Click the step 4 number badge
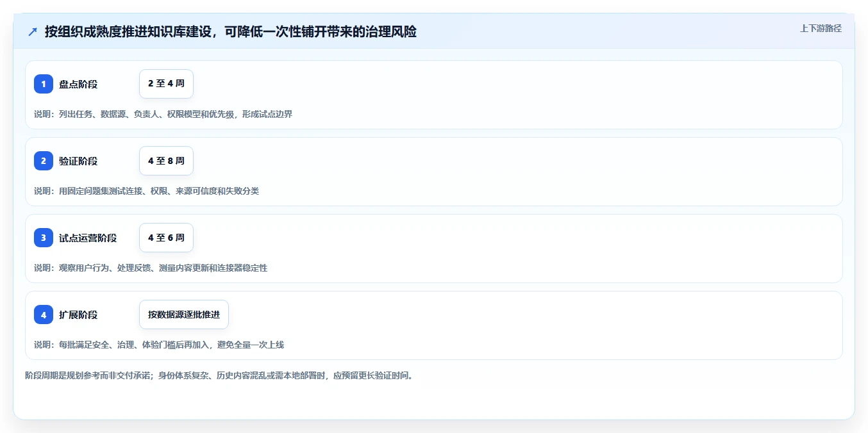The image size is (868, 433). [44, 315]
